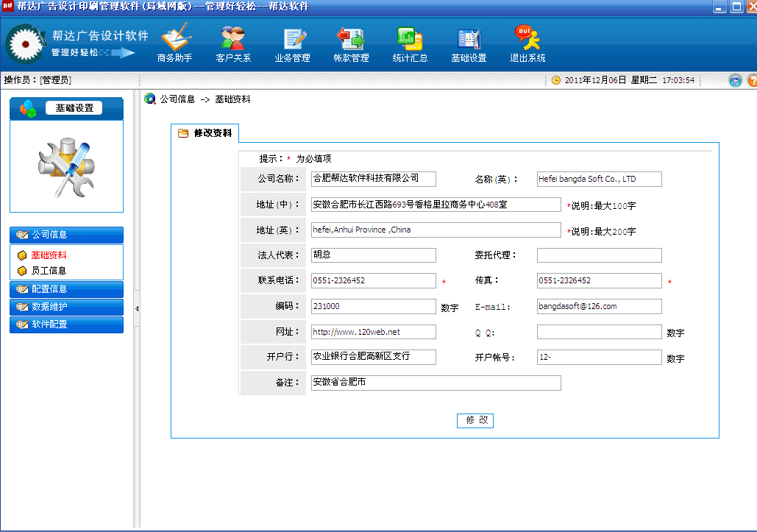Click the 说明:最大200字 note

click(x=603, y=232)
